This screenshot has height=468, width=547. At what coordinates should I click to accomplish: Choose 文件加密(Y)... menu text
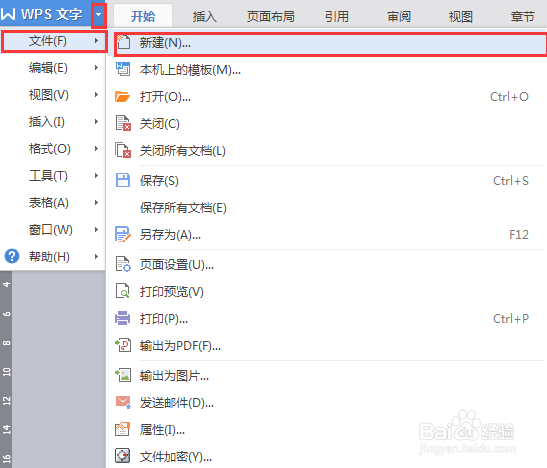[x=175, y=456]
